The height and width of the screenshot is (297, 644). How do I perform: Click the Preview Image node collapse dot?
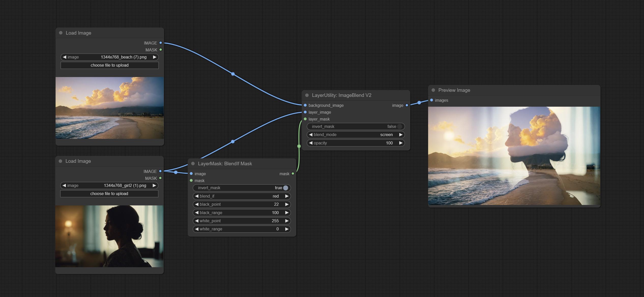pos(433,90)
